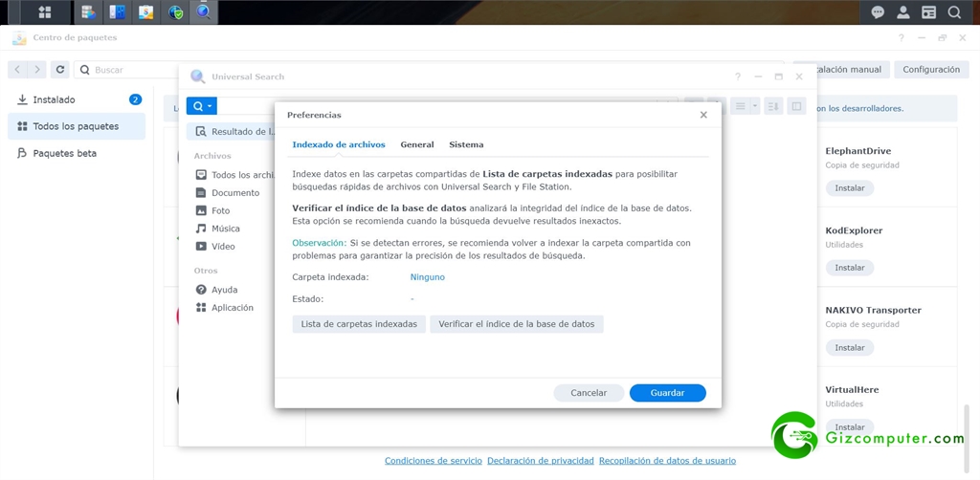Switch to Package Center taskbar icon
The height and width of the screenshot is (480, 980).
146,11
